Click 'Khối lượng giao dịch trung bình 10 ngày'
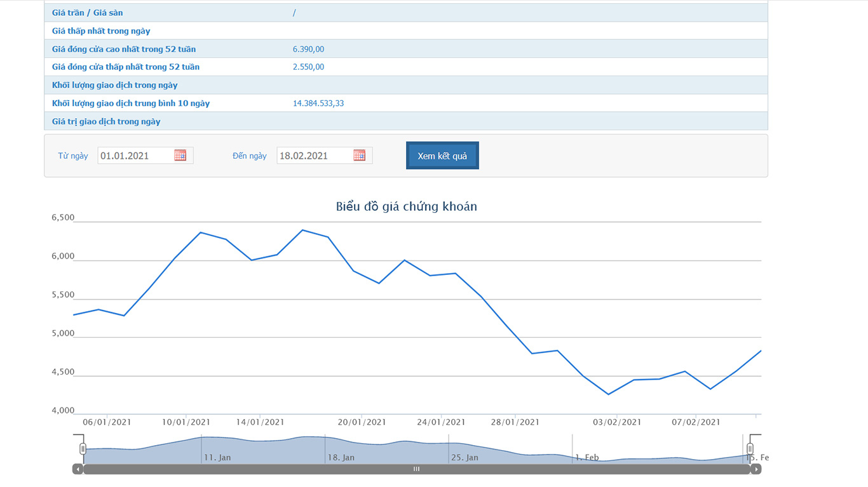Viewport: 868px width, 487px height. [x=131, y=103]
